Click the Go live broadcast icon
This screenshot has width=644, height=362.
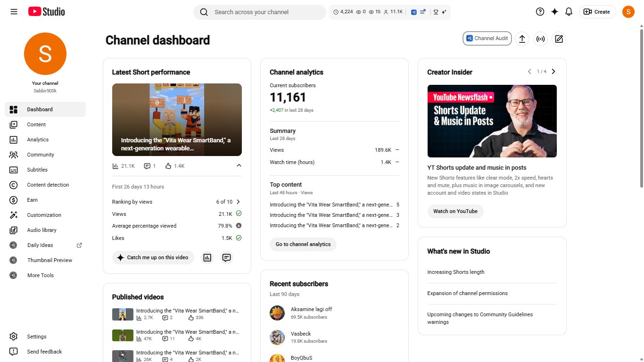click(541, 39)
